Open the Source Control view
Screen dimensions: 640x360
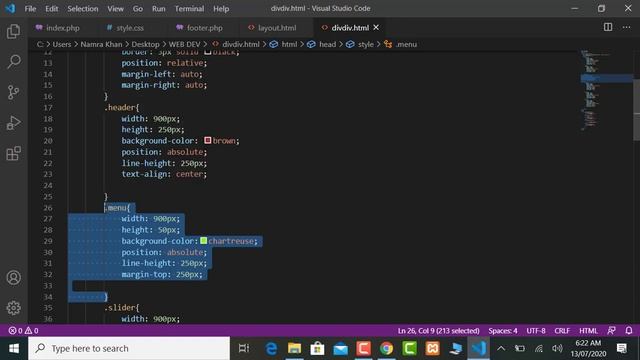click(13, 92)
